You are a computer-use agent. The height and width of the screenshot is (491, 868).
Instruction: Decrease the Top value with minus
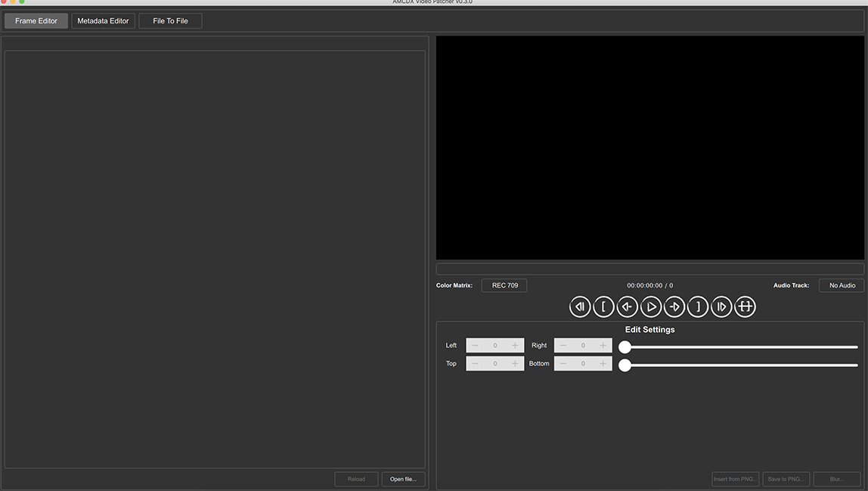coord(476,364)
